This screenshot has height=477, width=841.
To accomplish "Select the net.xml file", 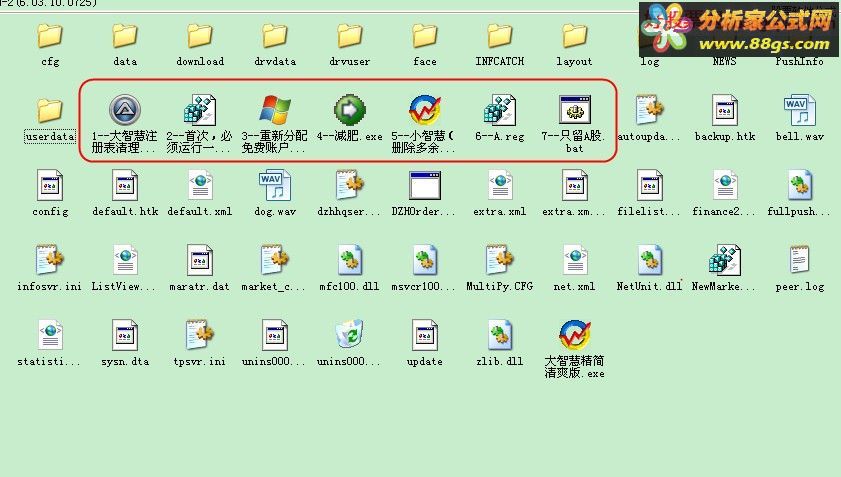I will click(x=574, y=260).
